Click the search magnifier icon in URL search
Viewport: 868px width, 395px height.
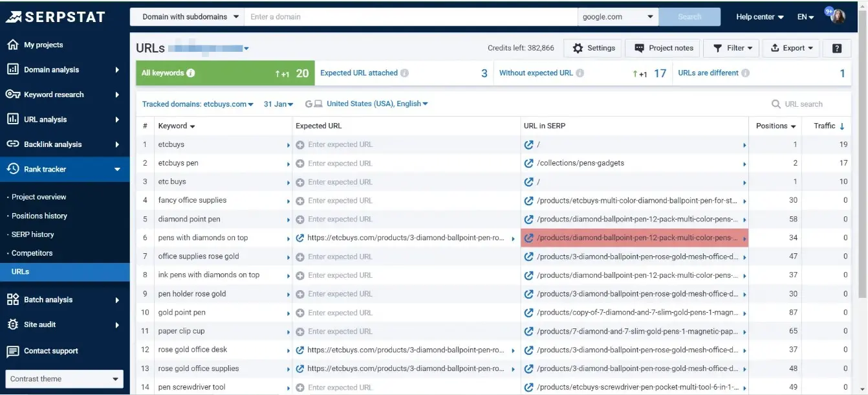click(x=776, y=104)
